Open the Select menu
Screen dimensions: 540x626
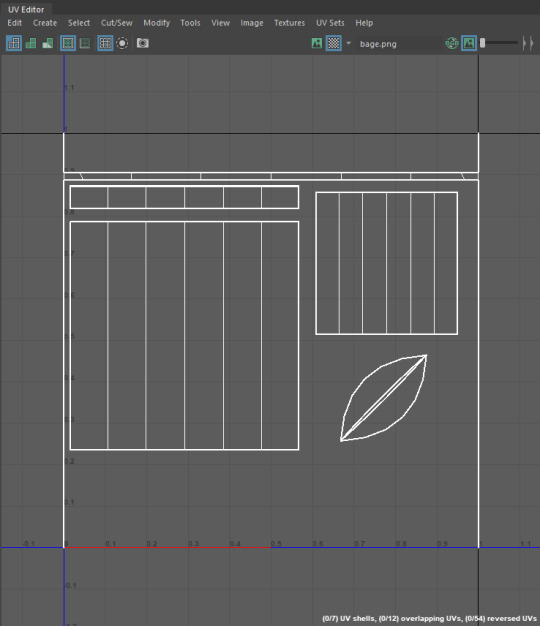pos(79,23)
